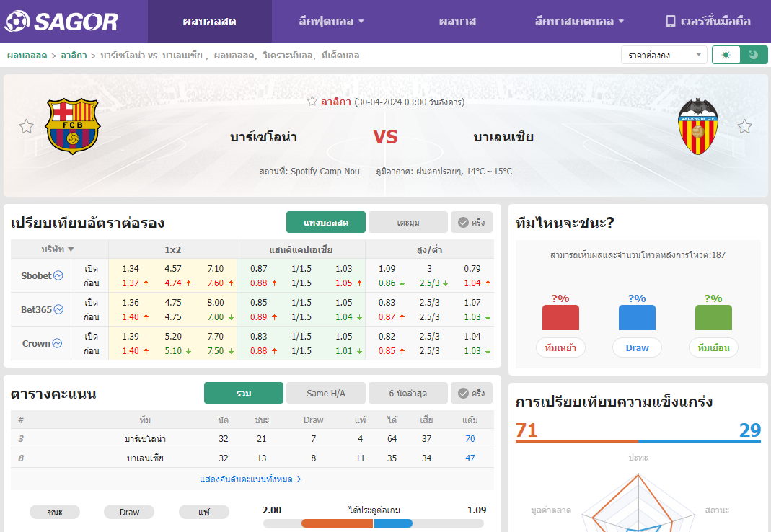This screenshot has height=532, width=771.
Task: Click the mobile version phone icon
Action: tap(670, 21)
